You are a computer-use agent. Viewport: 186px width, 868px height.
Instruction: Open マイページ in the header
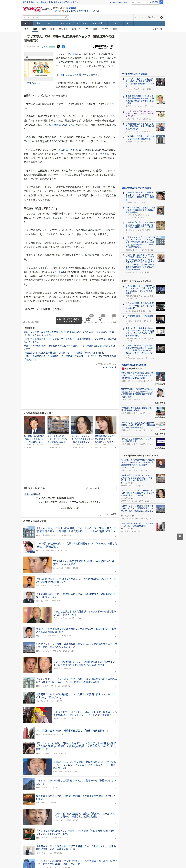pos(139,18)
